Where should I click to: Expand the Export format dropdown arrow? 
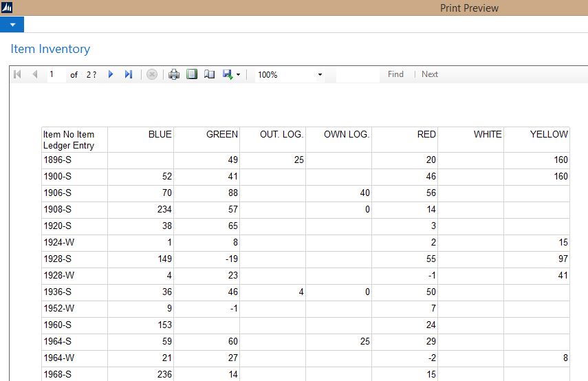tap(238, 74)
